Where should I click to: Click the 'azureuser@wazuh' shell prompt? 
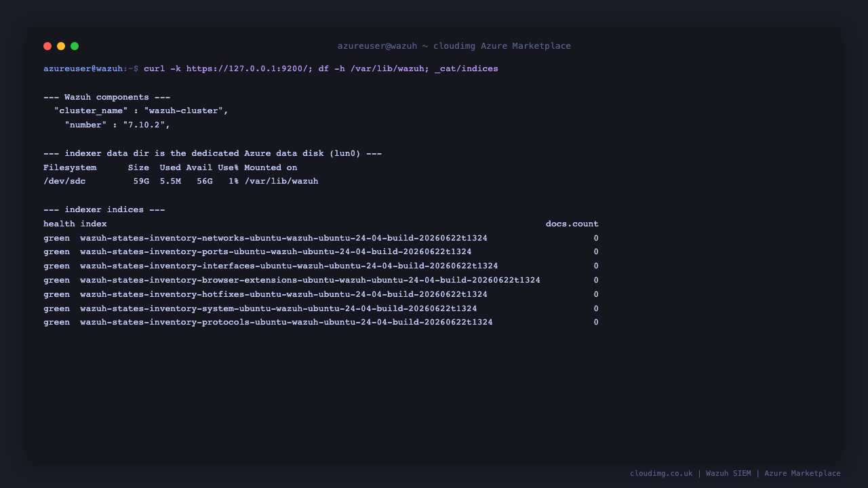(x=83, y=69)
